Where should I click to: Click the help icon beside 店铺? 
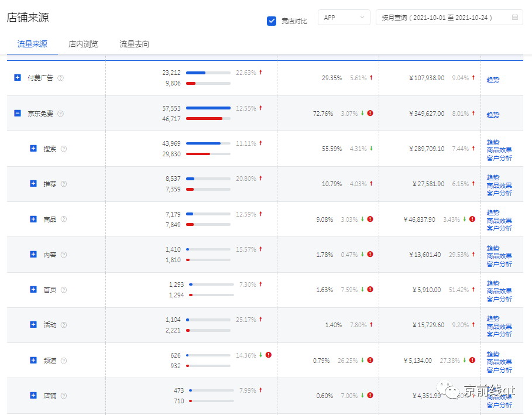[63, 395]
